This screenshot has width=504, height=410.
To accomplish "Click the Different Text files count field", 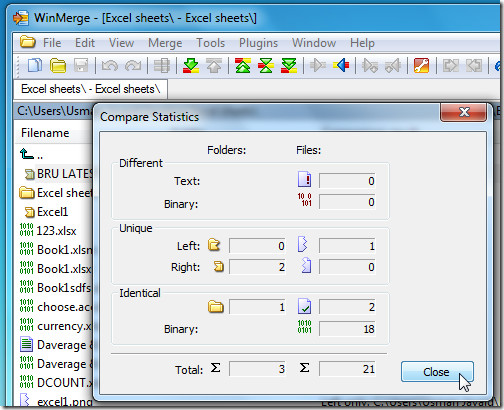I will tap(347, 181).
